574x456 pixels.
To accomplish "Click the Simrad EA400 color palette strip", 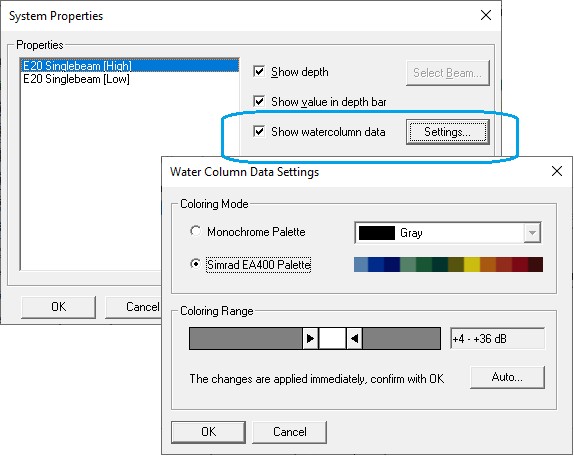I will [x=448, y=264].
